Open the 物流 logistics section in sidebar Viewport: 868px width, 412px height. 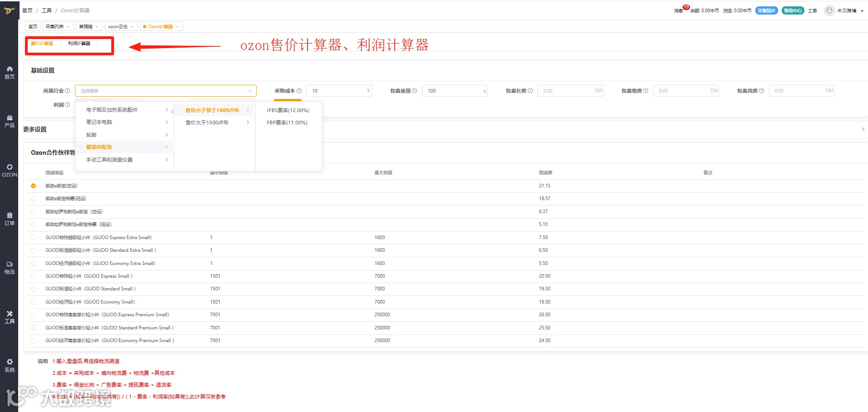(10, 268)
